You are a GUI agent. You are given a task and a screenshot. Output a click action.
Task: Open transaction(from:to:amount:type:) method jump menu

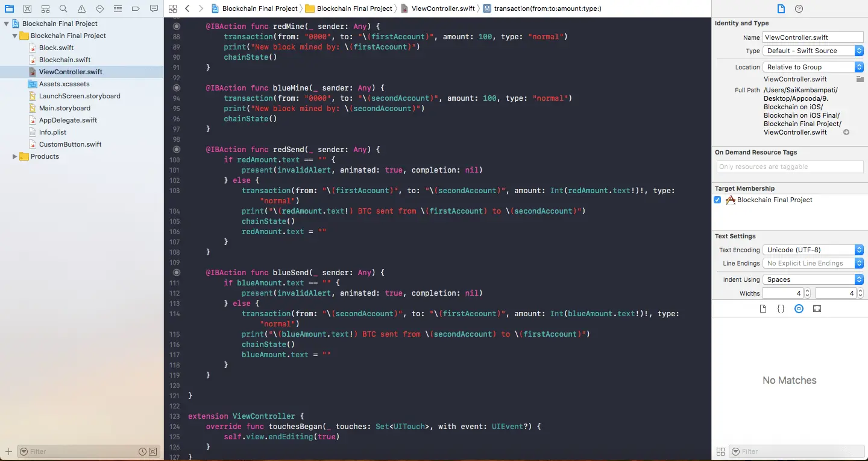542,9
